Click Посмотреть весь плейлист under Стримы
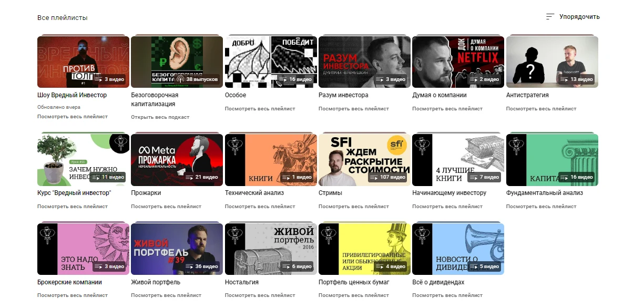 (354, 207)
